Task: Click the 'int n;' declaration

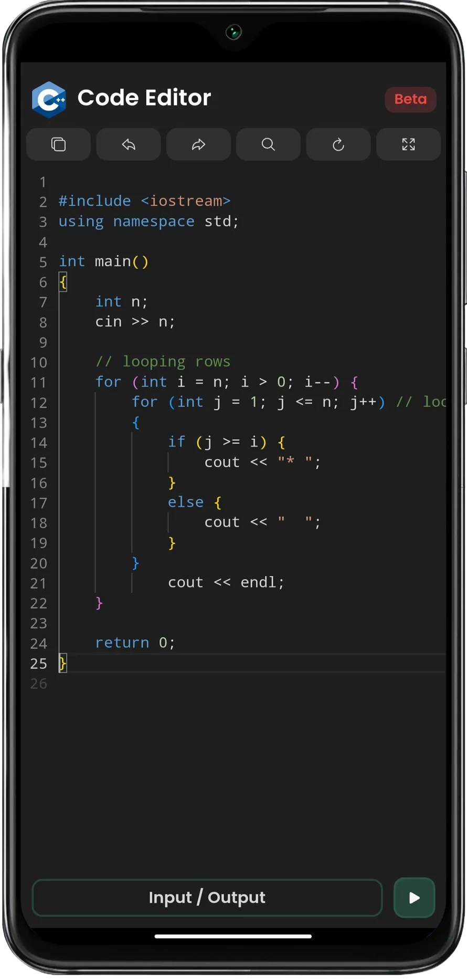Action: coord(122,302)
